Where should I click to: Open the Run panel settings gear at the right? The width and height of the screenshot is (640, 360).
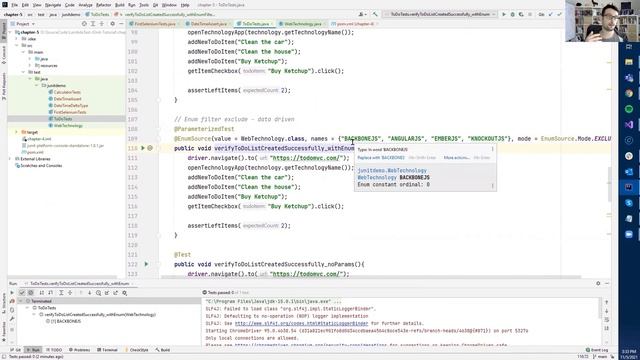click(x=598, y=283)
